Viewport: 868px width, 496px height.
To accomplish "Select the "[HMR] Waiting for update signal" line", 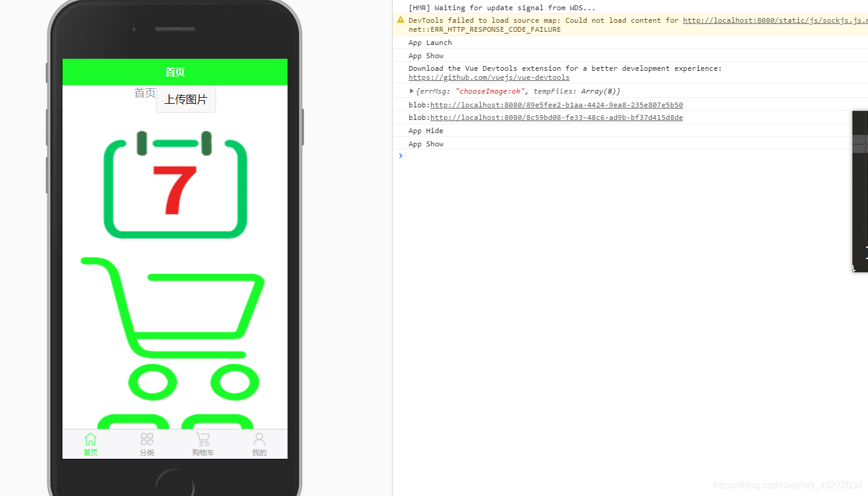I will coord(502,8).
